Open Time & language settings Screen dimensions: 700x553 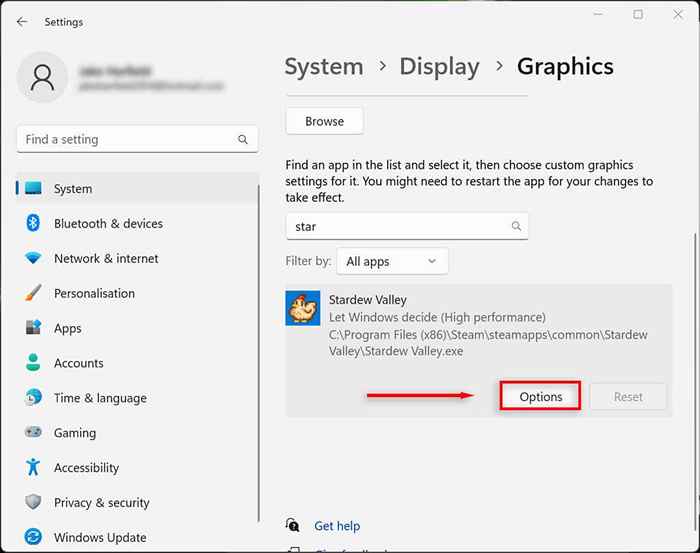pyautogui.click(x=100, y=398)
